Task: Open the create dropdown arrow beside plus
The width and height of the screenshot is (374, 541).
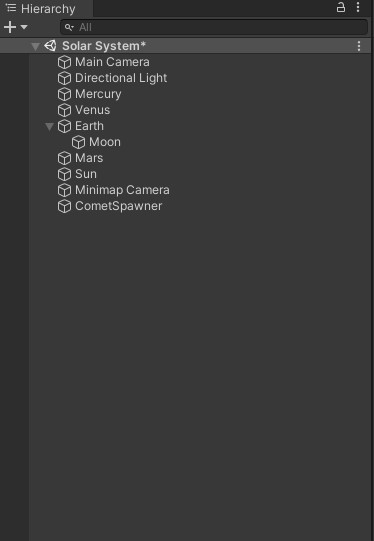Action: click(24, 27)
